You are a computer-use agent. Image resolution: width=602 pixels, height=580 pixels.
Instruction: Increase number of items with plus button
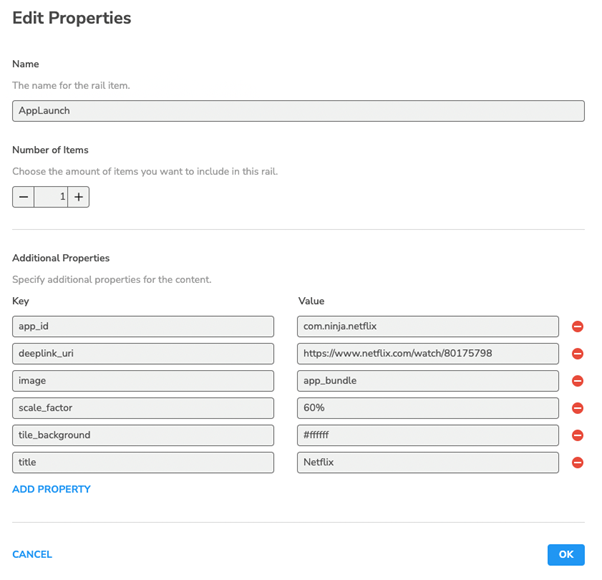(79, 197)
